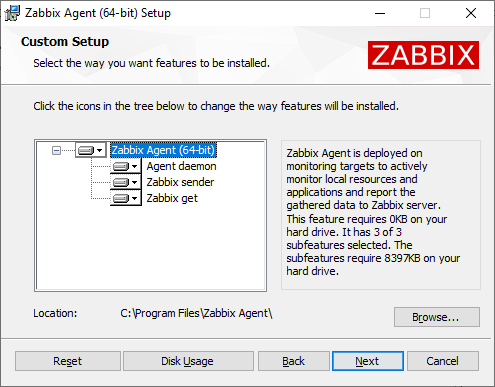Select Zabbix Agent (64-bit) root item label

(x=163, y=150)
